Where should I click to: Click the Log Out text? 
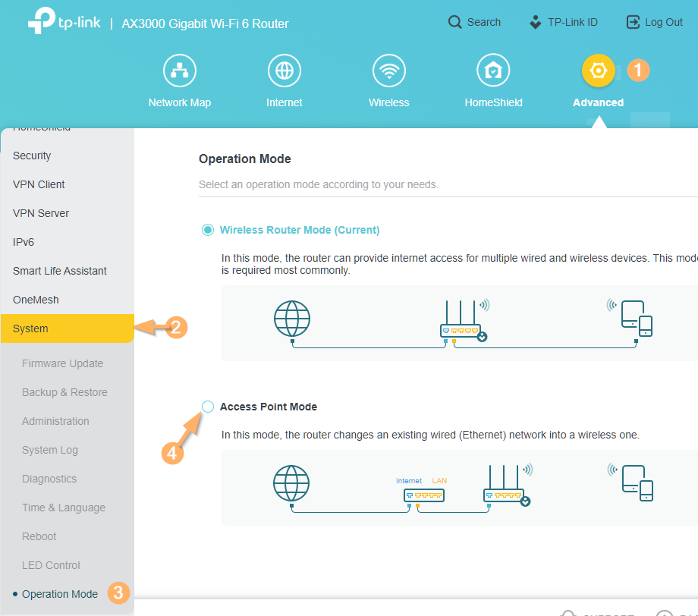point(664,22)
